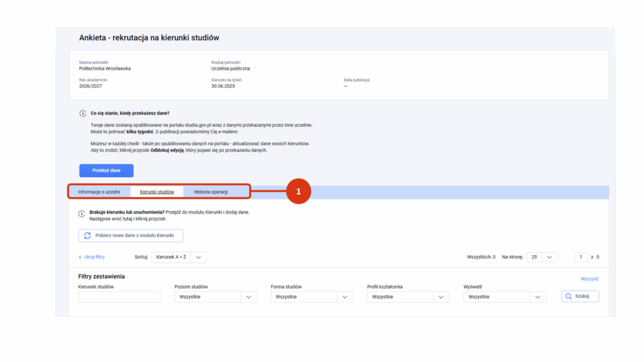Expand the Wyświetl dropdown
Viewport: 644px width, 362px height.
click(x=504, y=297)
